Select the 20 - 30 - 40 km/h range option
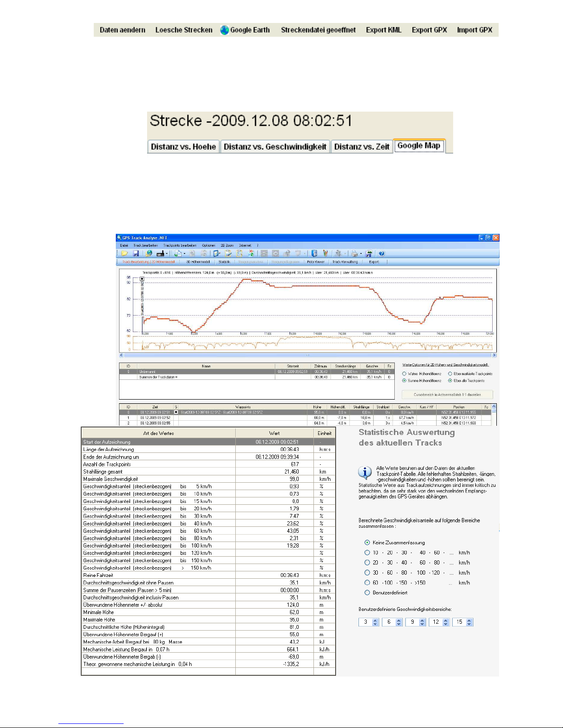Screen dimensions: 563x728 pyautogui.click(x=367, y=563)
